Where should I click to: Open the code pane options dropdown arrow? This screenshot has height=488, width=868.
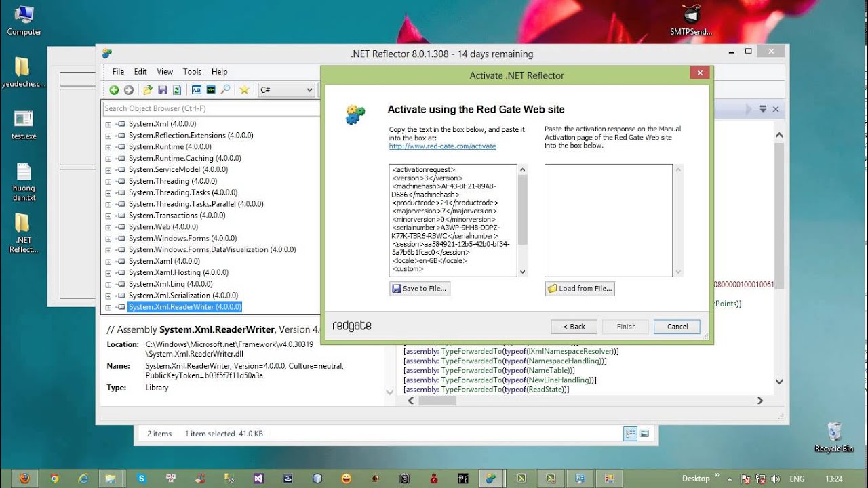[763, 109]
